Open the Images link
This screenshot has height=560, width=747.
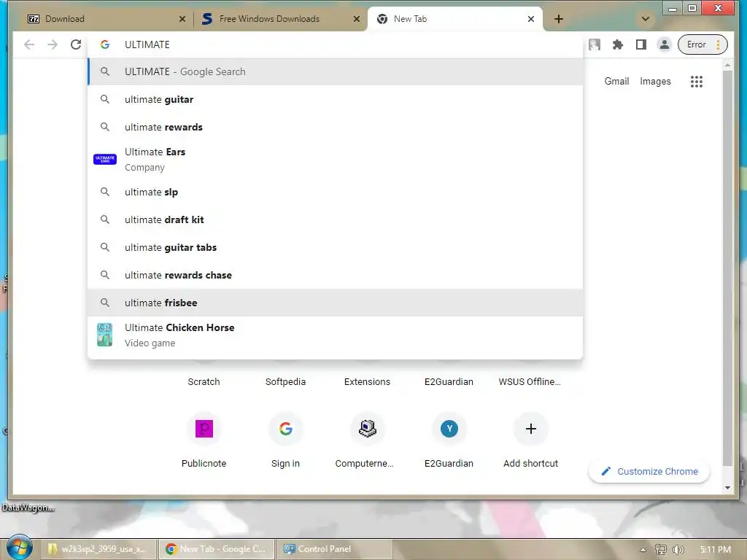655,82
